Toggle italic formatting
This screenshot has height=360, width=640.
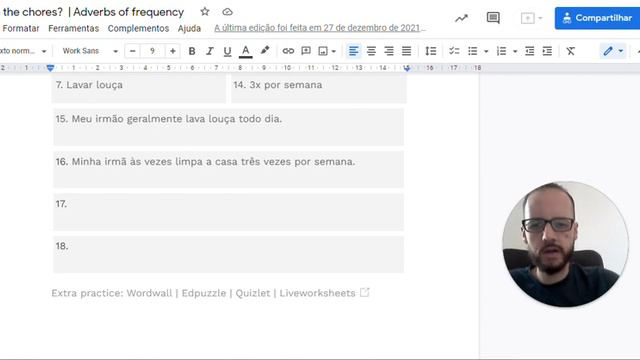(209, 51)
